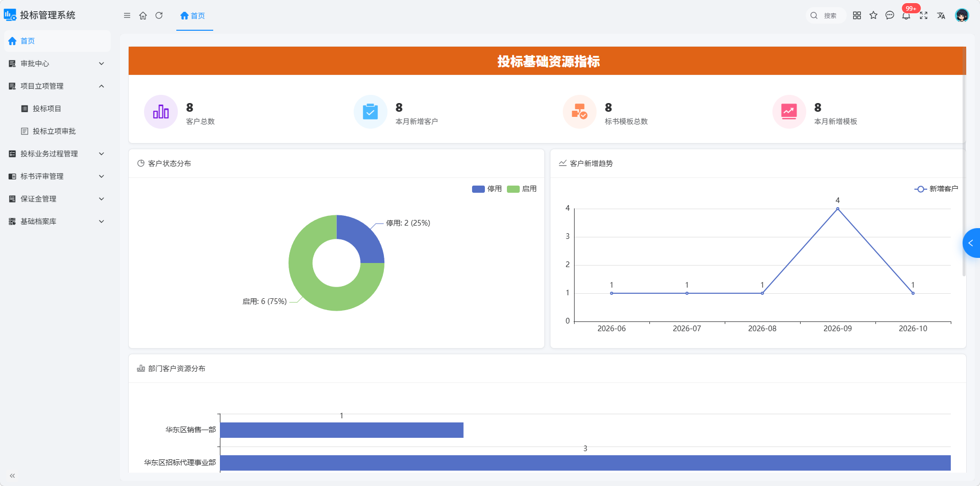
Task: Open the grid apps icon
Action: (857, 15)
